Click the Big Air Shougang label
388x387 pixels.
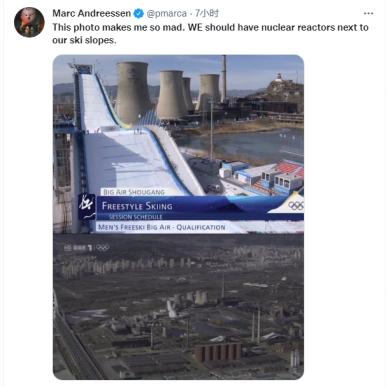[x=134, y=192]
